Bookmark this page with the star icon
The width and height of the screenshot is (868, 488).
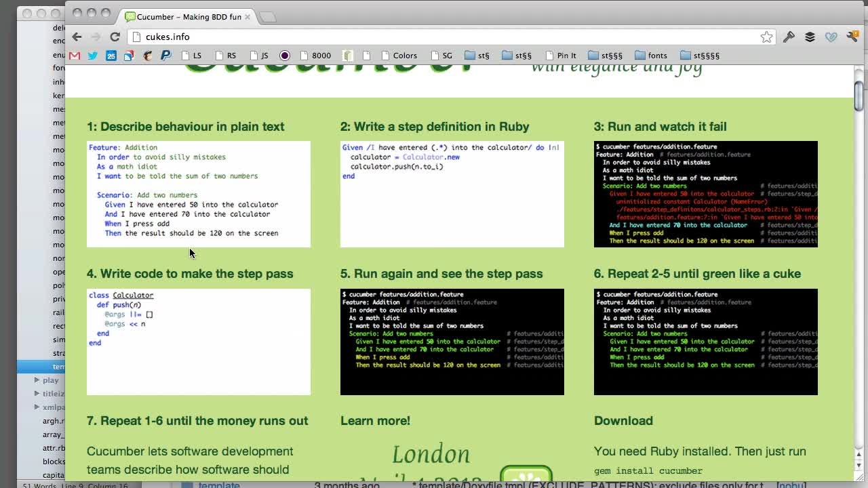pyautogui.click(x=766, y=37)
